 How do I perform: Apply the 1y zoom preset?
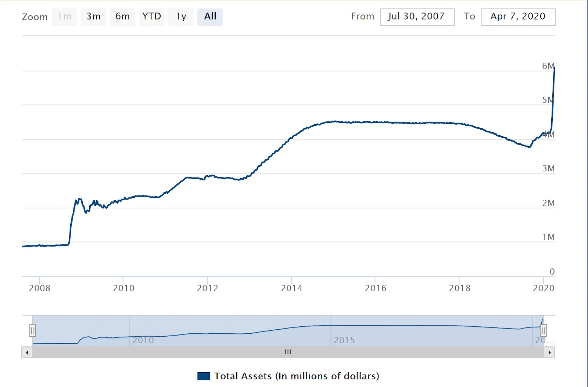point(180,17)
